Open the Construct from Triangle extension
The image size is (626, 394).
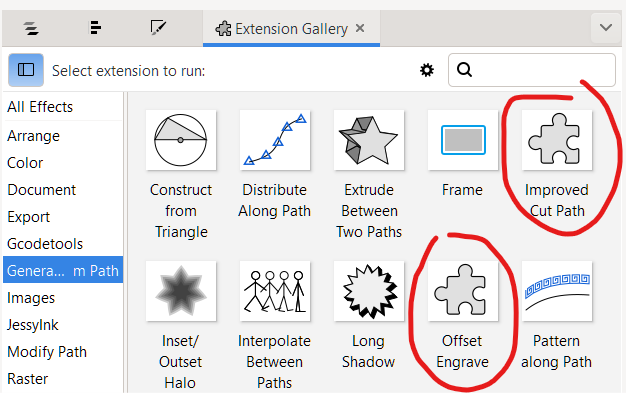tap(181, 140)
